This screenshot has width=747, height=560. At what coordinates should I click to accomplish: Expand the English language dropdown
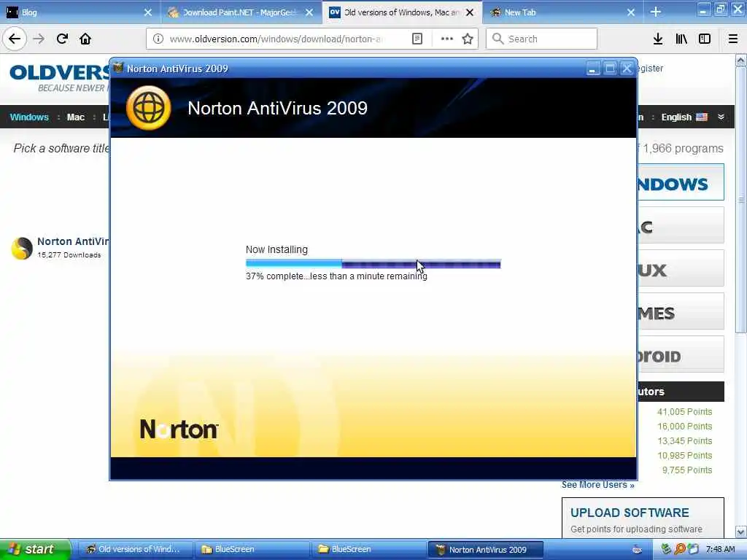coord(684,117)
